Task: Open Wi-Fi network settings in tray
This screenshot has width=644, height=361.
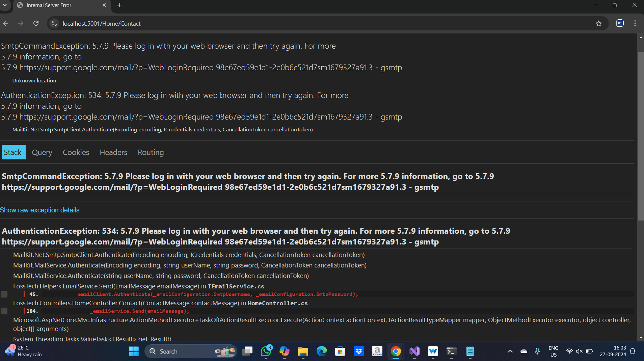Action: point(569,352)
